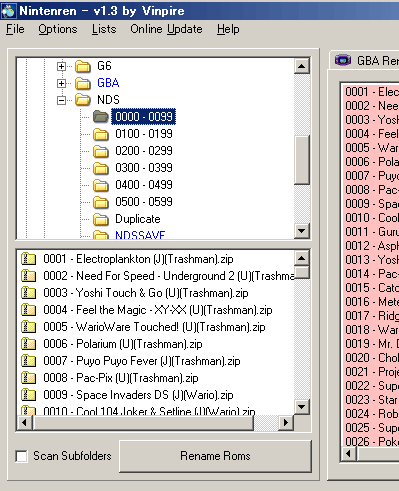This screenshot has height=491, width=399.
Task: Expand the G6 folder node
Action: click(x=61, y=66)
